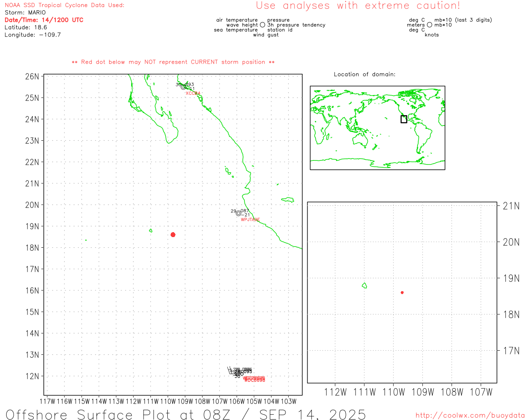
Task: Click the red dot disclaimer note
Action: click(173, 62)
